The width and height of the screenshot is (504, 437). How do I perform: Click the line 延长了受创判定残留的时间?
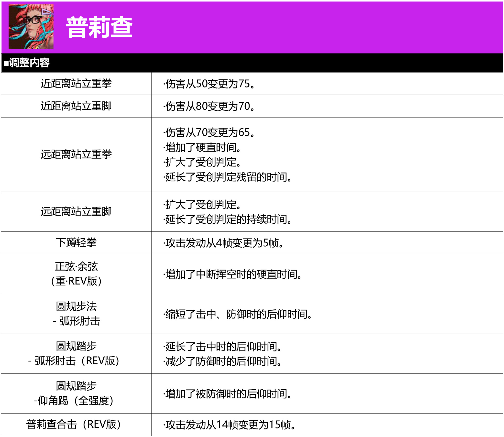click(x=228, y=177)
